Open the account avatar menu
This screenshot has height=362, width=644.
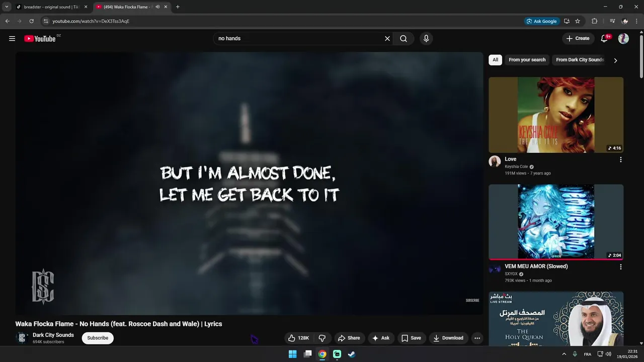(623, 39)
